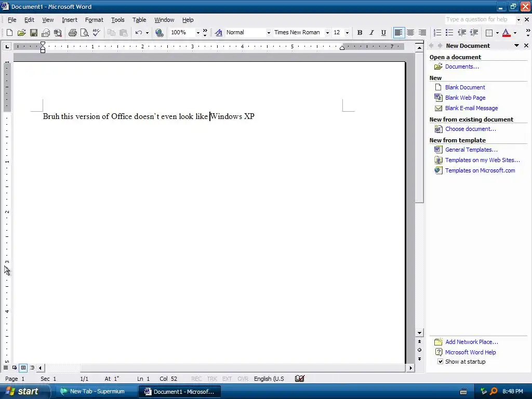The width and height of the screenshot is (532, 399).
Task: Insert Hyperlink using globe icon
Action: [x=159, y=33]
